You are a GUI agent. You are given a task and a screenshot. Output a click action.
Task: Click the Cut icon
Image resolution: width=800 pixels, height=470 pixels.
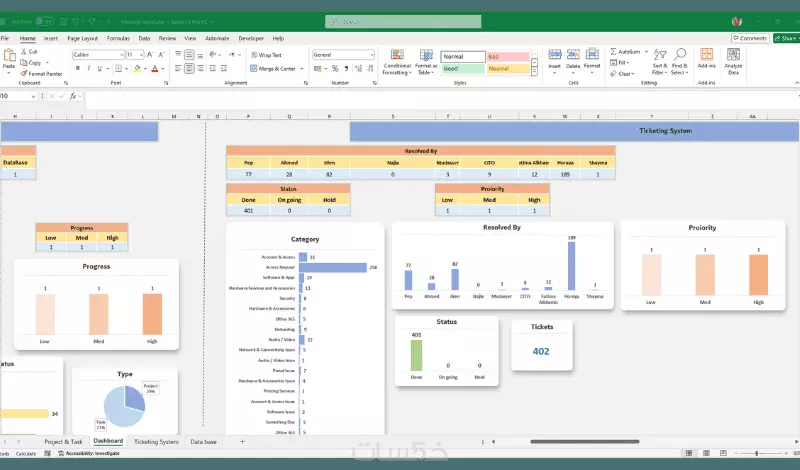coord(23,52)
